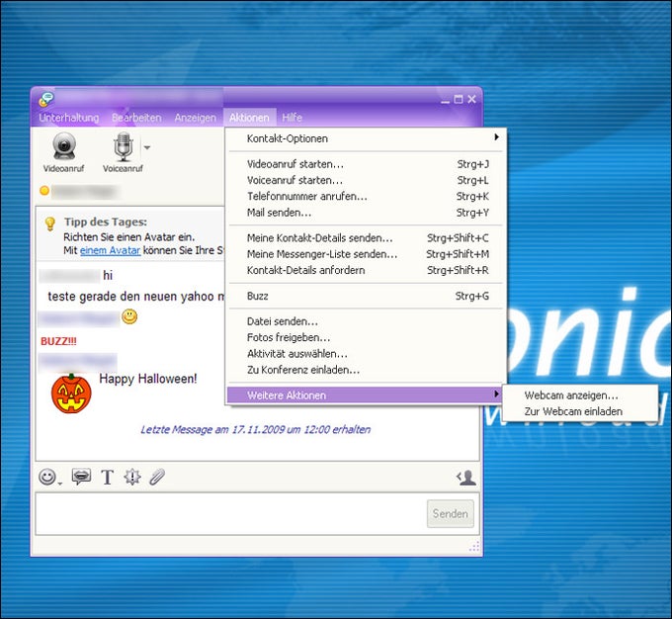Open the emoticon smiley picker

[48, 477]
